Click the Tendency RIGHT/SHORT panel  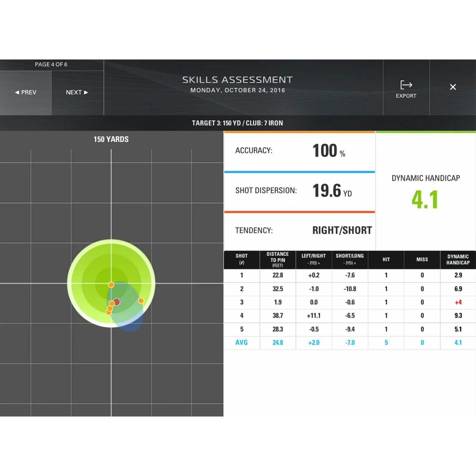coord(299,230)
